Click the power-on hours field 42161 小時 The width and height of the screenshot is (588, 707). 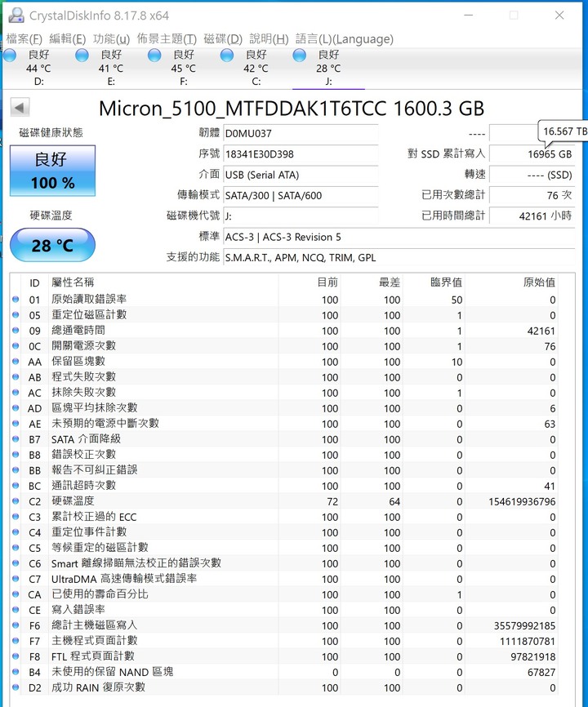click(532, 216)
